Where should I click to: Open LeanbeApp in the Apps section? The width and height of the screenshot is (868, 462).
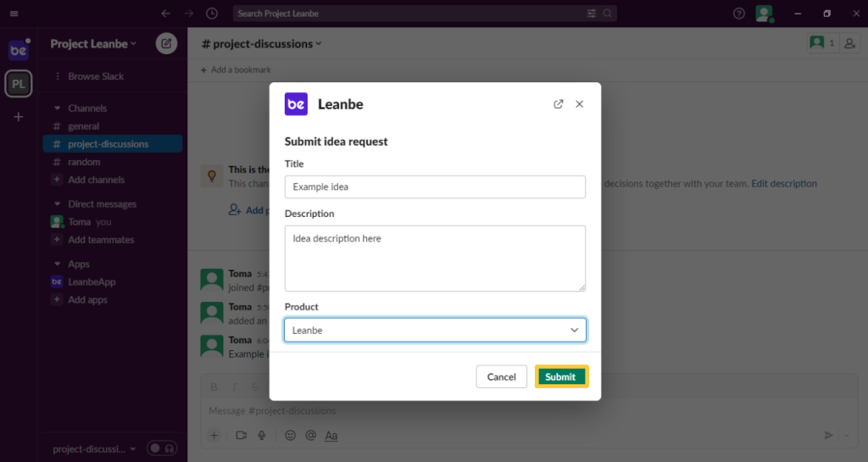click(x=92, y=281)
